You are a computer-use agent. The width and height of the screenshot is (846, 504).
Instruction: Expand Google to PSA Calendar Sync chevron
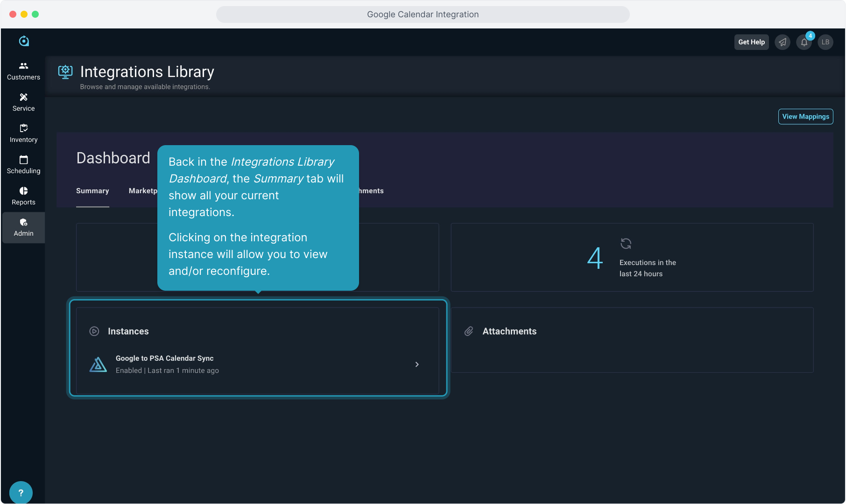[x=417, y=364]
